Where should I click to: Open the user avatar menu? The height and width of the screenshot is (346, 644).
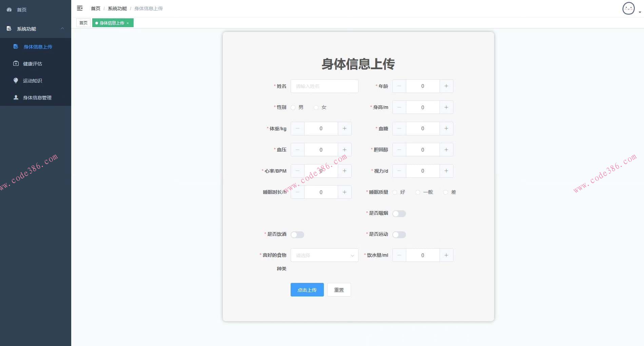pyautogui.click(x=628, y=8)
